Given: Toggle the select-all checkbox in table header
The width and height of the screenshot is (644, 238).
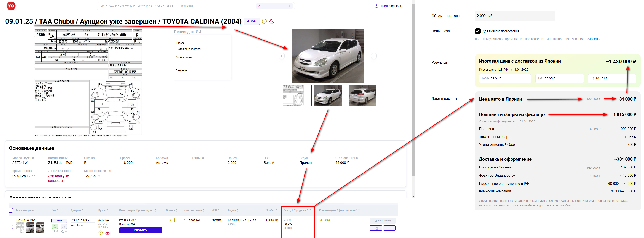Looking at the screenshot, I should coord(11,210).
